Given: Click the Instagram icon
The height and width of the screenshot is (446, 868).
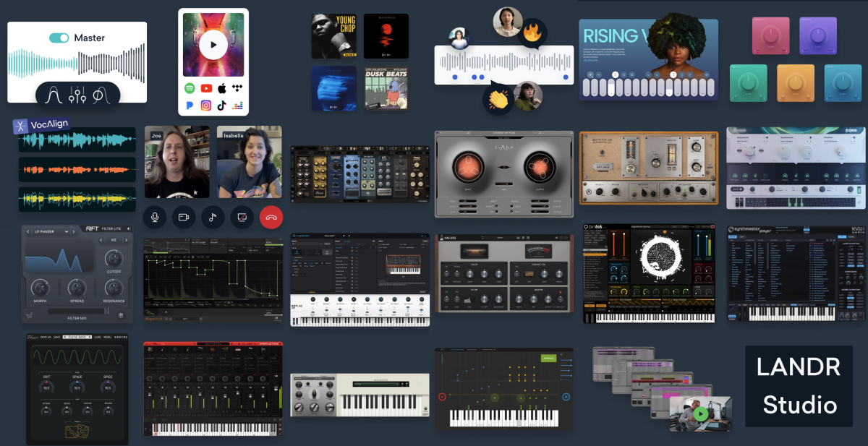Looking at the screenshot, I should tap(206, 106).
